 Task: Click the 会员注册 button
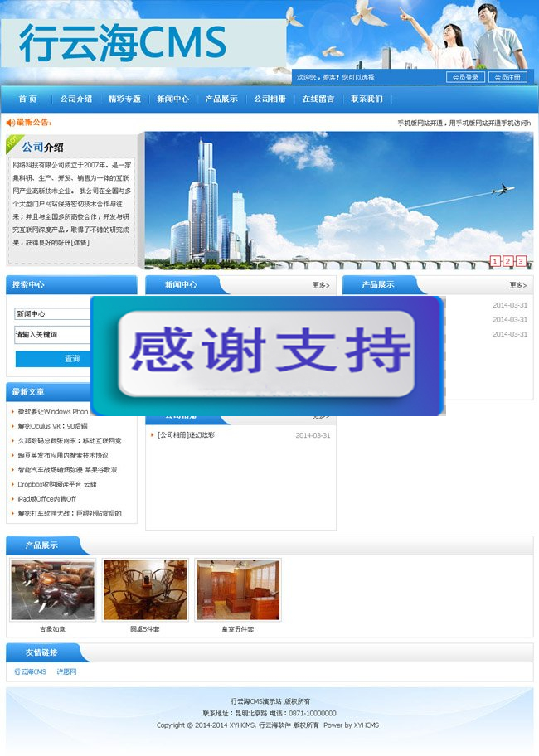pos(507,77)
